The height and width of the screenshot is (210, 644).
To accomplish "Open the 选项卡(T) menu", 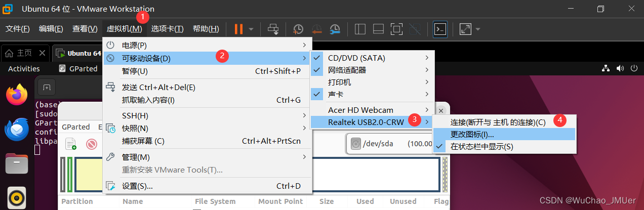I will [168, 29].
